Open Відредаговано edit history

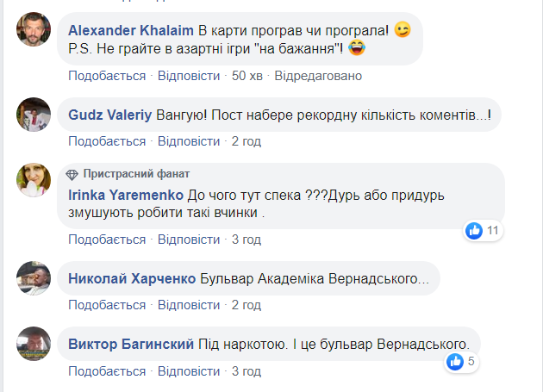click(x=319, y=75)
